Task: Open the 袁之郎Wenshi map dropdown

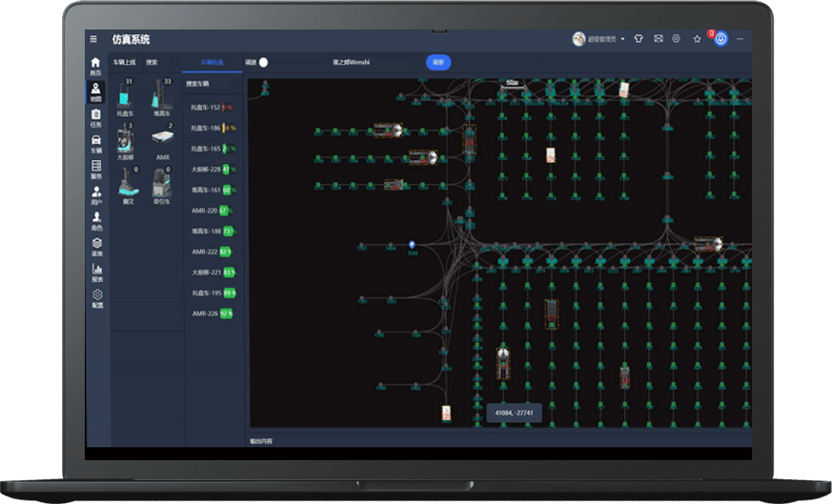Action: point(372,62)
